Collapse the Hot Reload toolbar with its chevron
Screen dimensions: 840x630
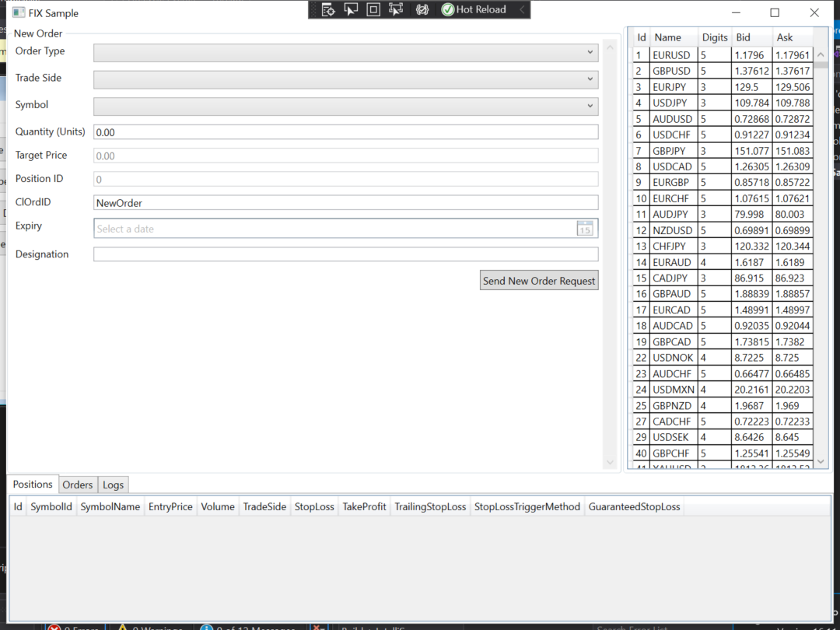(x=523, y=9)
